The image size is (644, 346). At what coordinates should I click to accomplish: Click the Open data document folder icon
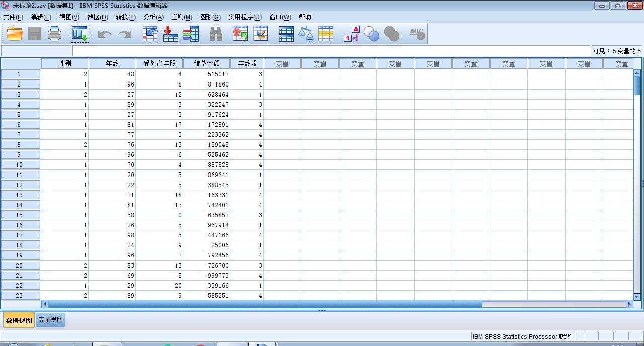15,34
